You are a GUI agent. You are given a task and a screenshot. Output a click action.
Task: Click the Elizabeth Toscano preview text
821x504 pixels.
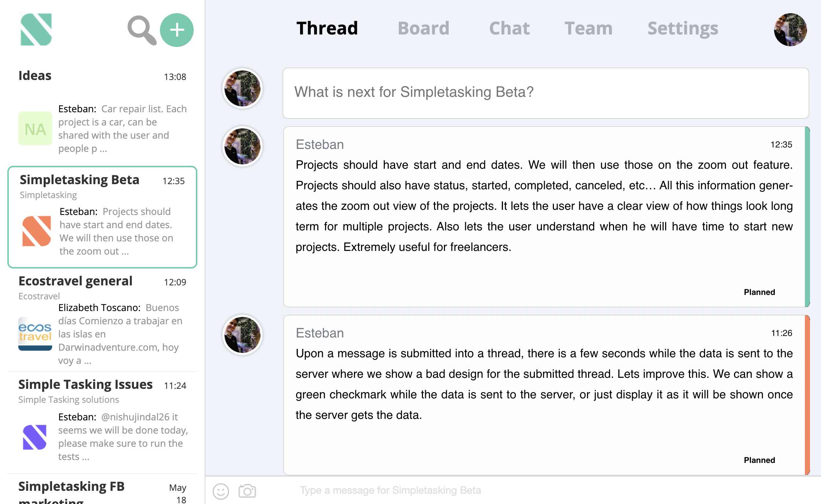click(x=120, y=334)
